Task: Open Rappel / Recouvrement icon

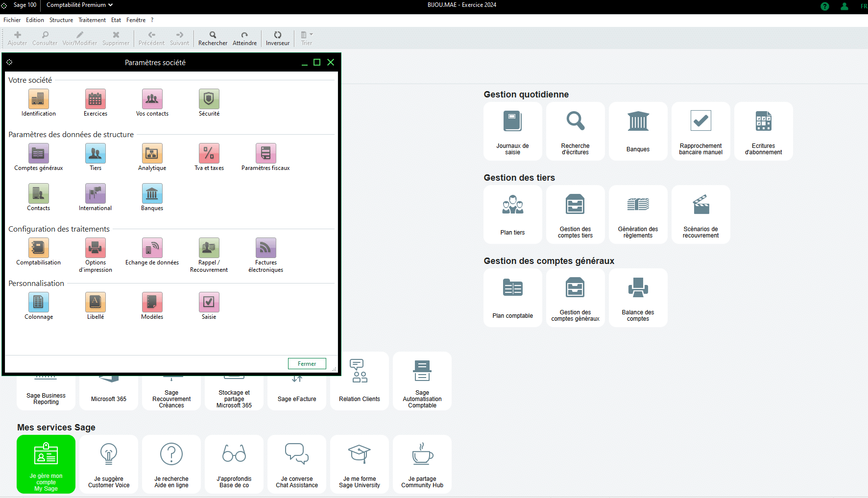Action: pyautogui.click(x=209, y=248)
